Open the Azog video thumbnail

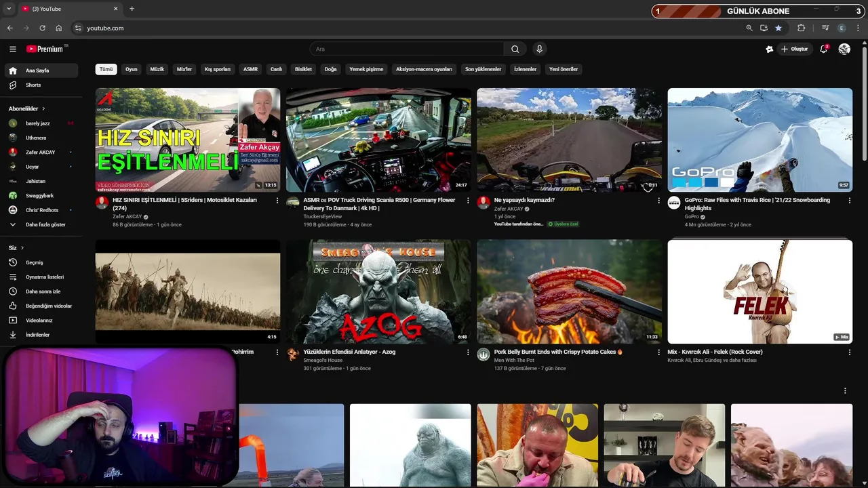(x=378, y=291)
